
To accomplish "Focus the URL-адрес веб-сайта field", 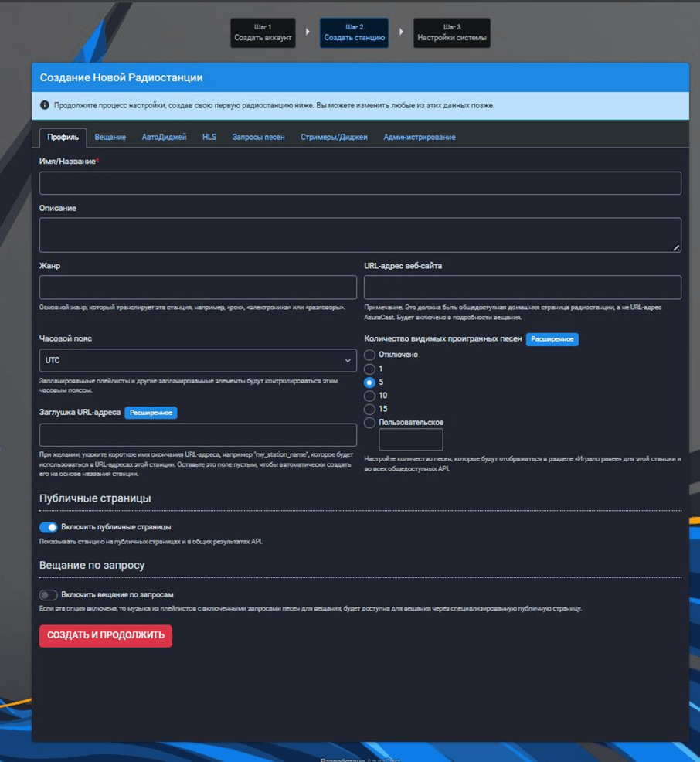I will tap(522, 287).
